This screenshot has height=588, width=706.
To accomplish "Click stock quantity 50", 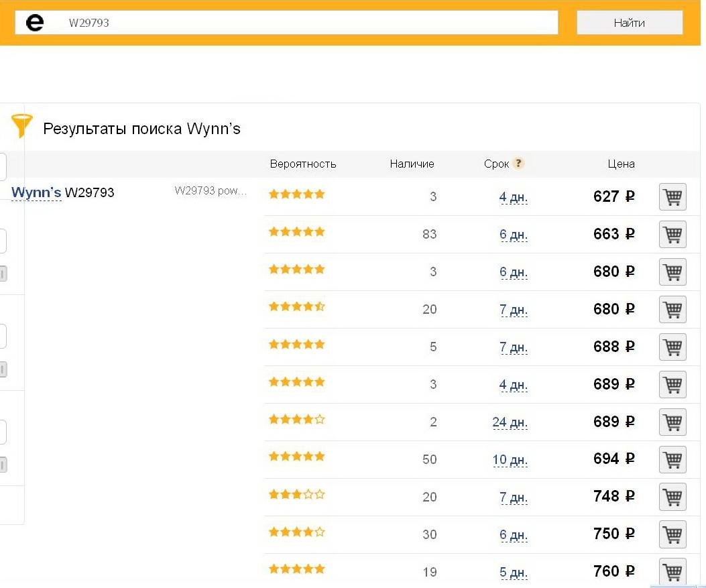I will [430, 459].
